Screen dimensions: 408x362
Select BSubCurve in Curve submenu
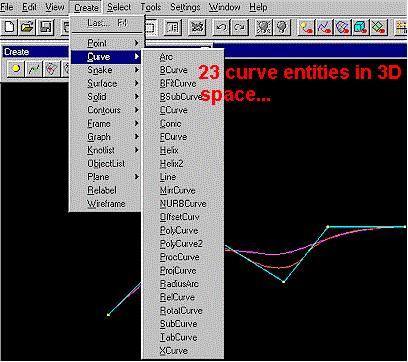[183, 97]
